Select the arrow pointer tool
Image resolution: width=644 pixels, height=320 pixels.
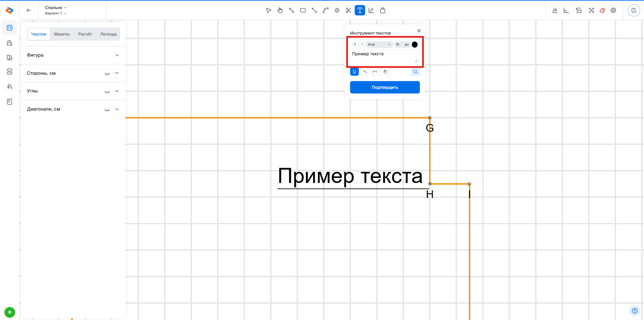(x=268, y=10)
